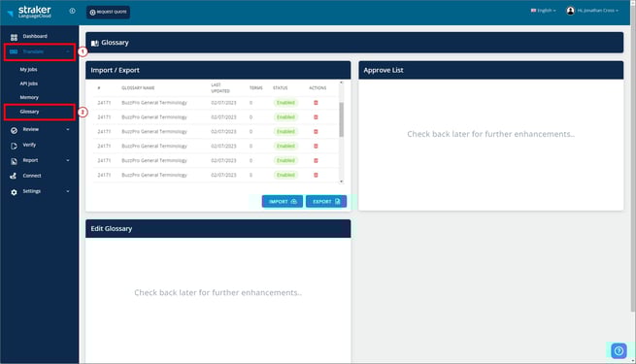Select Glossary in the sidebar
This screenshot has width=636, height=364.
coord(29,112)
